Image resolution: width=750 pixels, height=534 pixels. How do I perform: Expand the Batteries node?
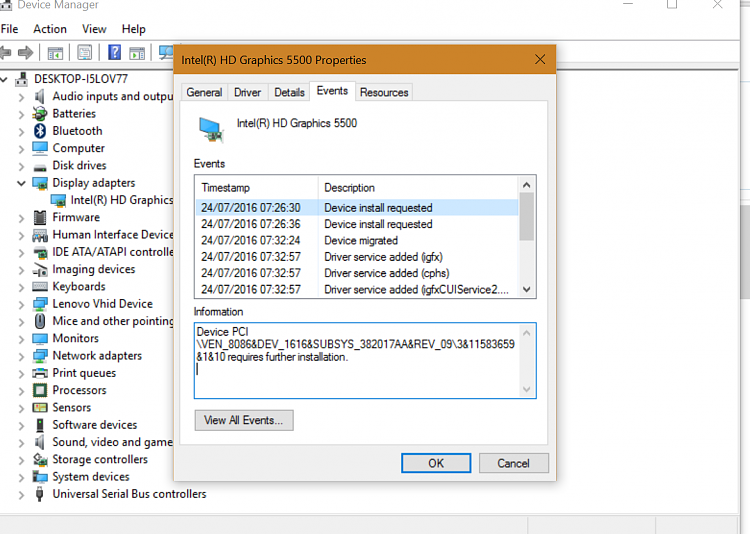[x=21, y=114]
